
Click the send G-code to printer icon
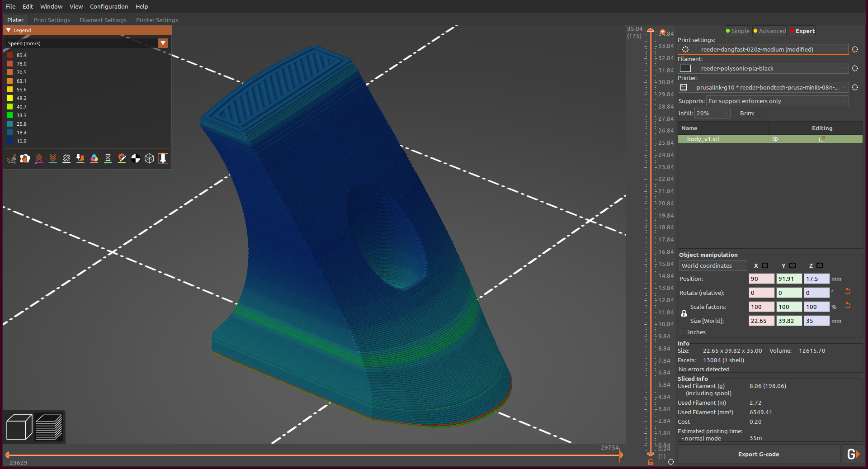tap(853, 454)
